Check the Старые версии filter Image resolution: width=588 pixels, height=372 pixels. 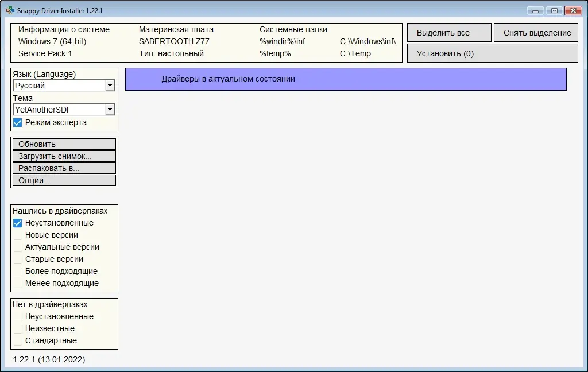click(17, 259)
